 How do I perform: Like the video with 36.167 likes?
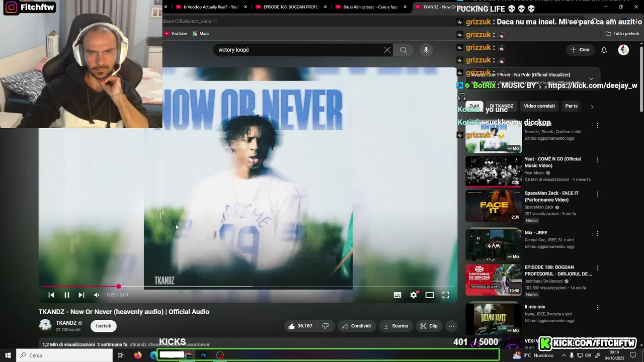click(x=300, y=326)
